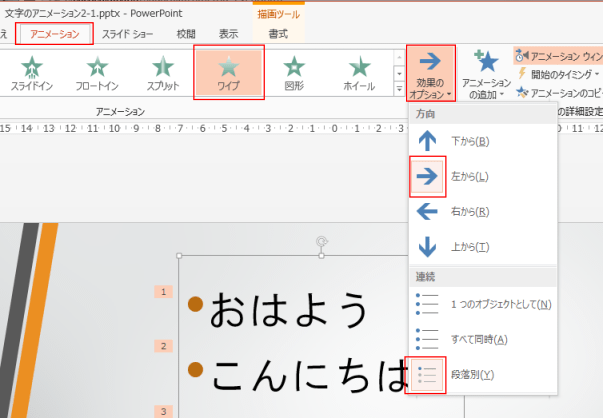Open the 開始のタイミング dropdown
The height and width of the screenshot is (418, 603).
tap(559, 74)
